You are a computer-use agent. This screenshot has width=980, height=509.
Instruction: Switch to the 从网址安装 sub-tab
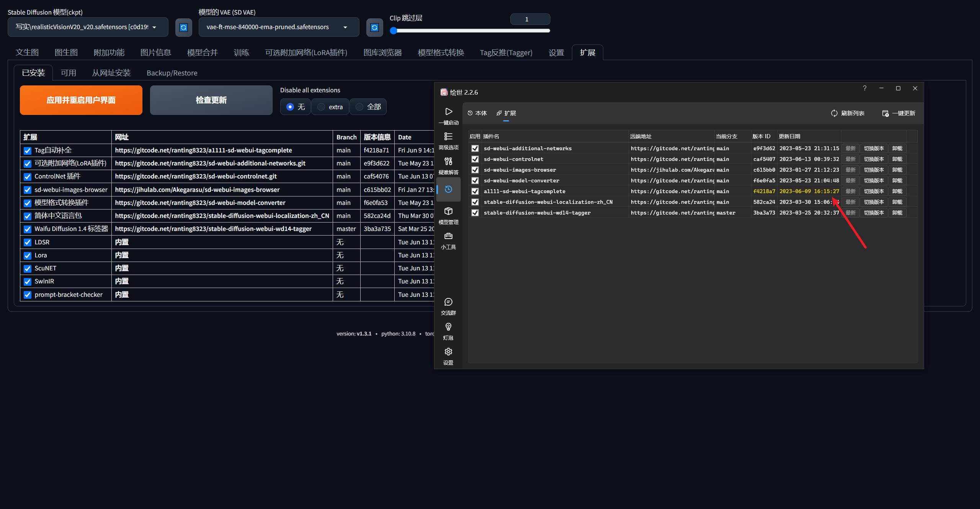click(111, 73)
